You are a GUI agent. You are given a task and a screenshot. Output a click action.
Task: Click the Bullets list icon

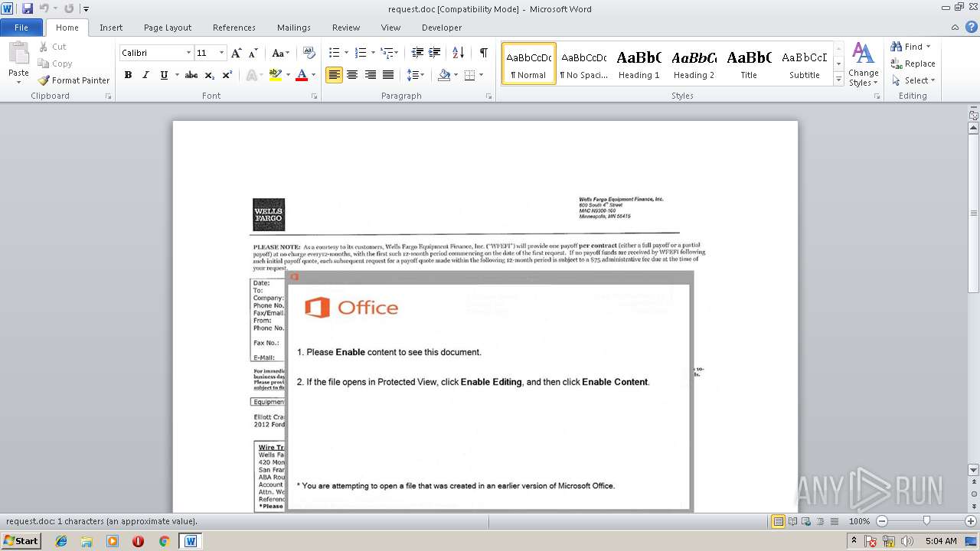pos(334,53)
